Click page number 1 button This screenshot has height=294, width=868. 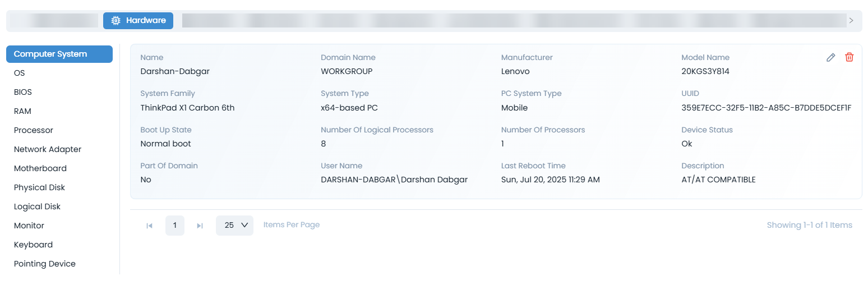175,226
